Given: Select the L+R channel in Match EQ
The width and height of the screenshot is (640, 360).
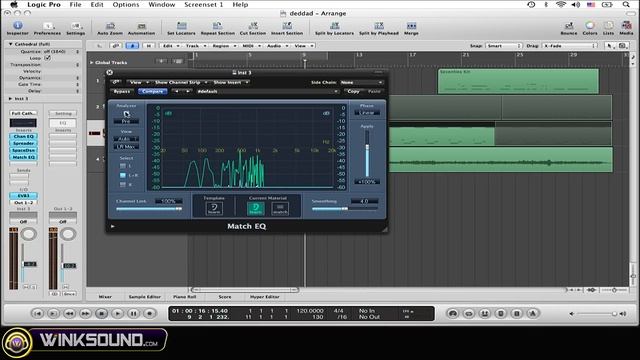Looking at the screenshot, I should click(x=122, y=175).
